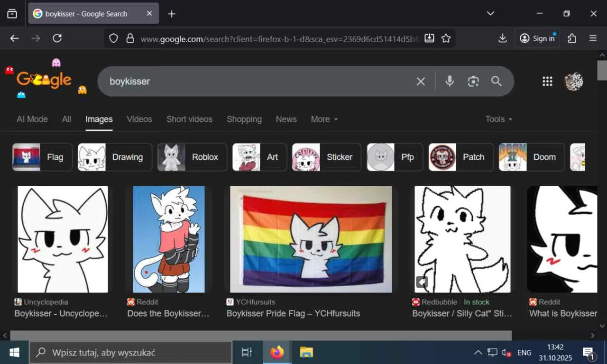Close the boykisser Google Search tab

tap(149, 14)
